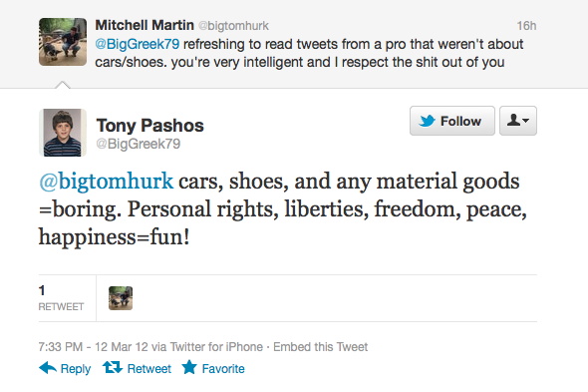Open the Mitchell Martin name link

click(145, 25)
